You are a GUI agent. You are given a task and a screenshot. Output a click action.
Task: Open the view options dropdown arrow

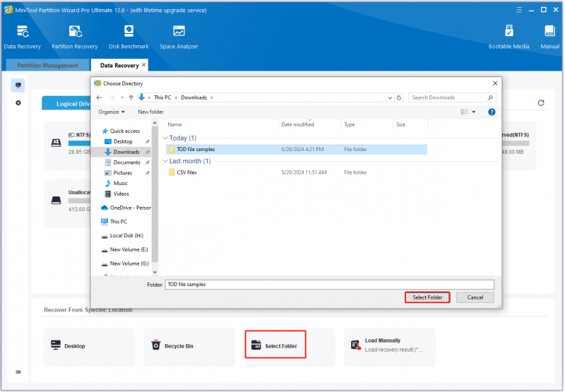click(473, 112)
